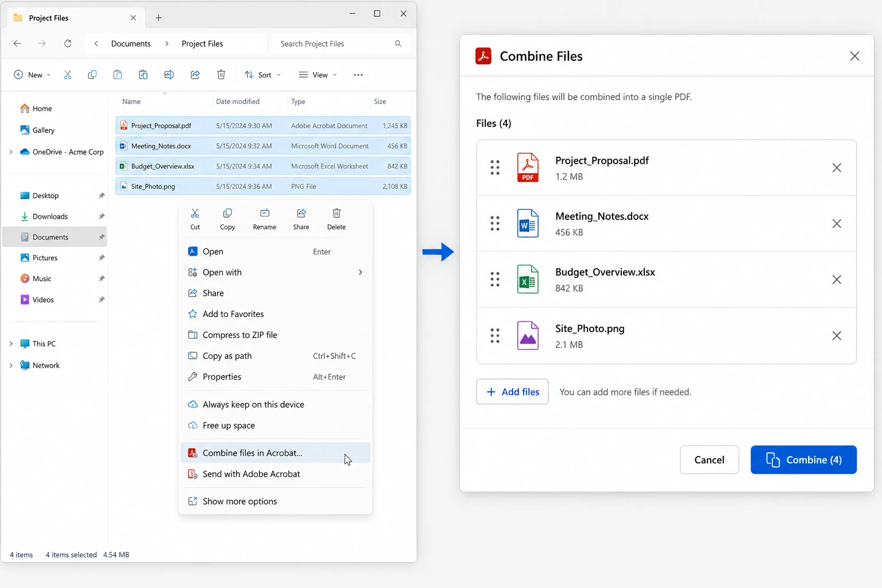
Task: Click the Cut icon in File Explorer toolbar
Action: pyautogui.click(x=68, y=75)
